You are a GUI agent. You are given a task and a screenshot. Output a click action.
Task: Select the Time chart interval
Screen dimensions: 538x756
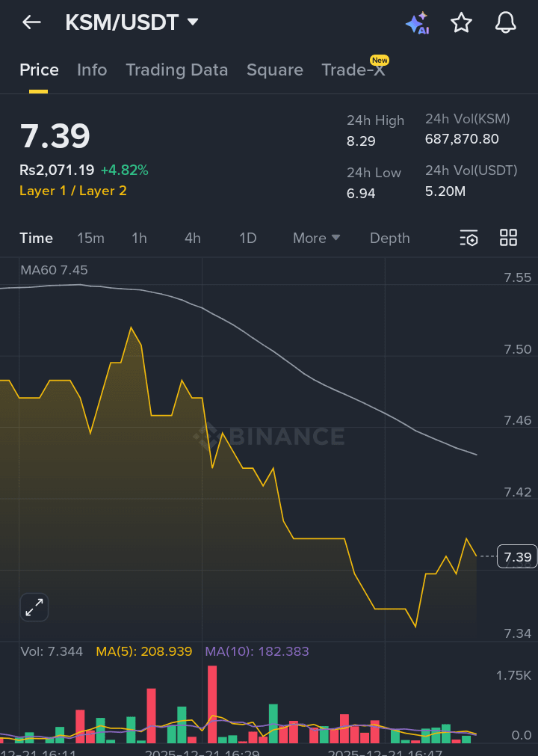click(x=36, y=239)
